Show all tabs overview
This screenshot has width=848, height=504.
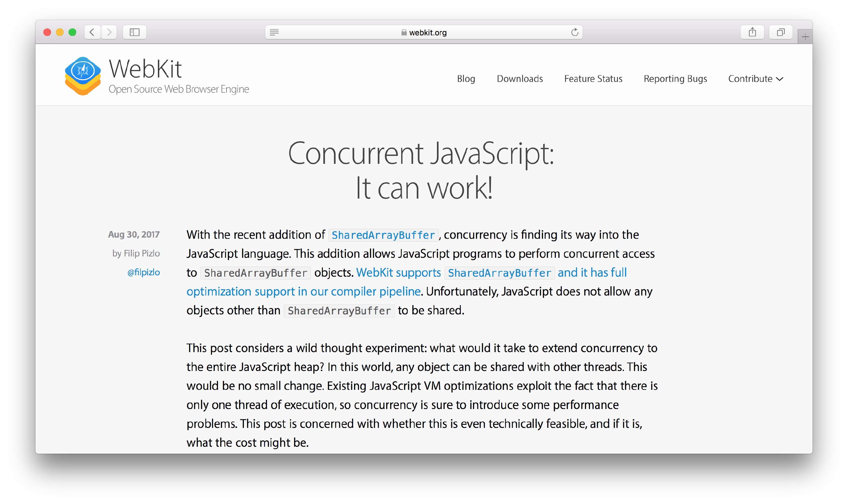pos(781,32)
